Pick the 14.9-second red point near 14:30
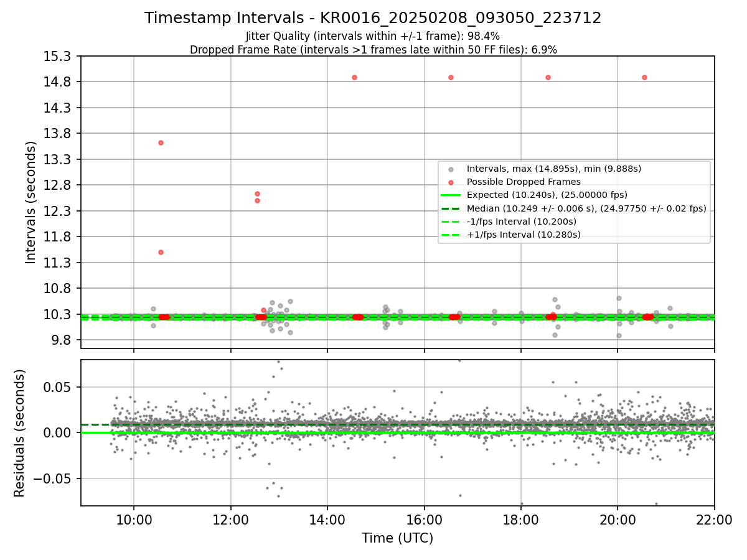Viewport: 747px width, 560px height. [354, 77]
